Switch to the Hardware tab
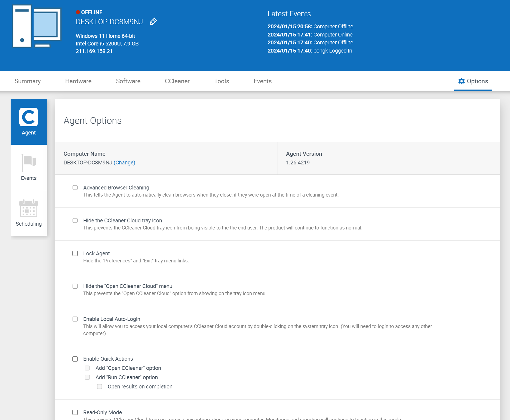The height and width of the screenshot is (420, 510). coord(78,81)
